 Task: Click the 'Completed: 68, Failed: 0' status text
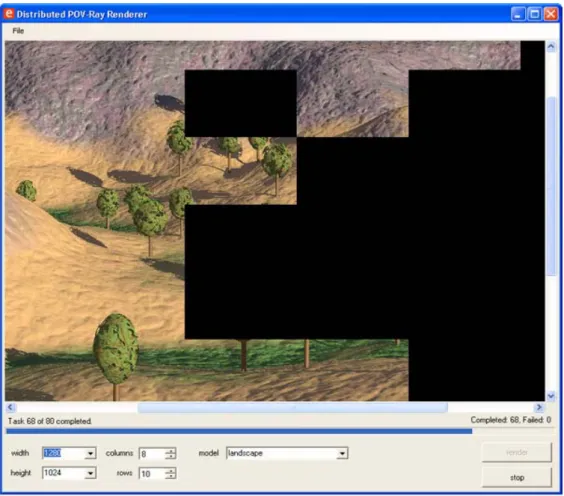click(511, 420)
